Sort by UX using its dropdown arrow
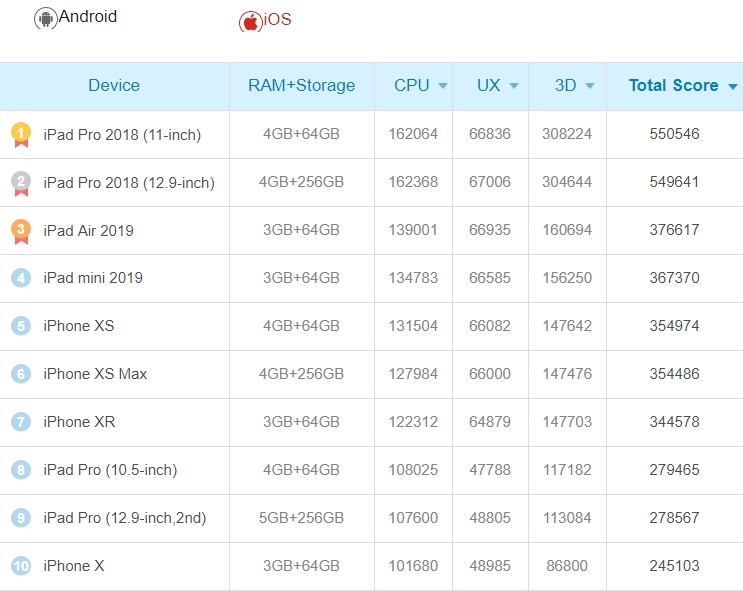Viewport: 743px width, 591px height. point(514,86)
